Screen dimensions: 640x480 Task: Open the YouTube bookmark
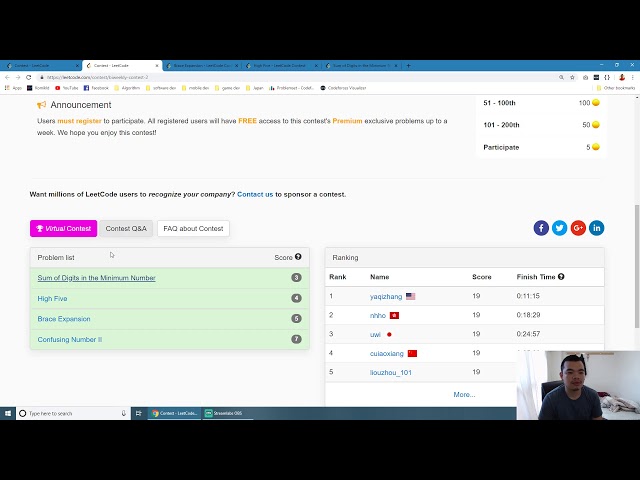[x=67, y=88]
